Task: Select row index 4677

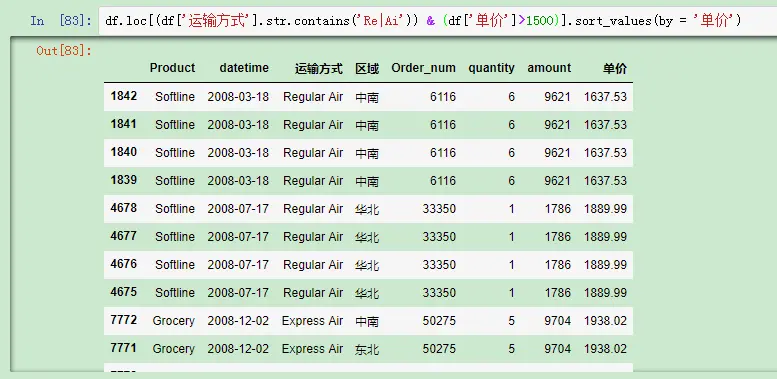Action: point(124,235)
